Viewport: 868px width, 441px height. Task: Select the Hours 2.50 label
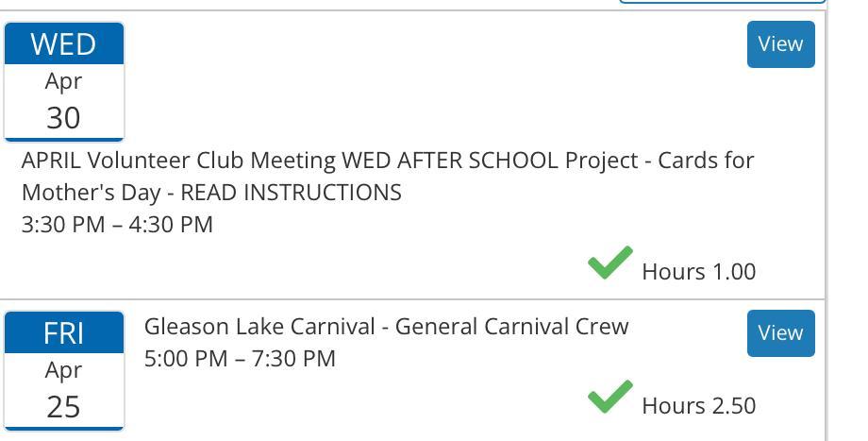pyautogui.click(x=698, y=406)
